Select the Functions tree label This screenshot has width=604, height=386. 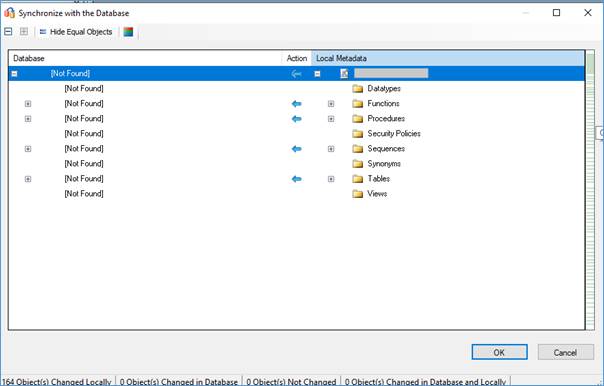coord(383,104)
